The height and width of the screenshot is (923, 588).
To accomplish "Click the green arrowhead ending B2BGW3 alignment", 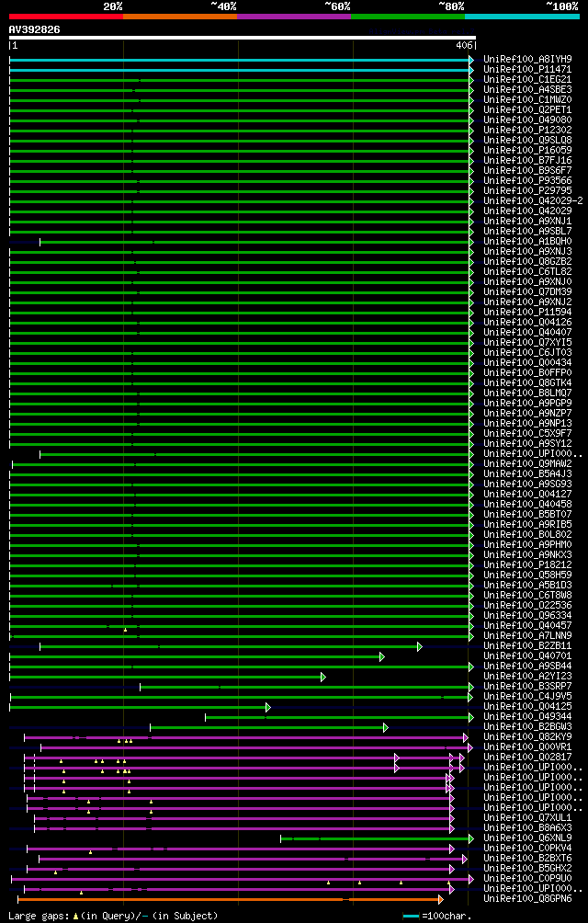I will point(385,727).
